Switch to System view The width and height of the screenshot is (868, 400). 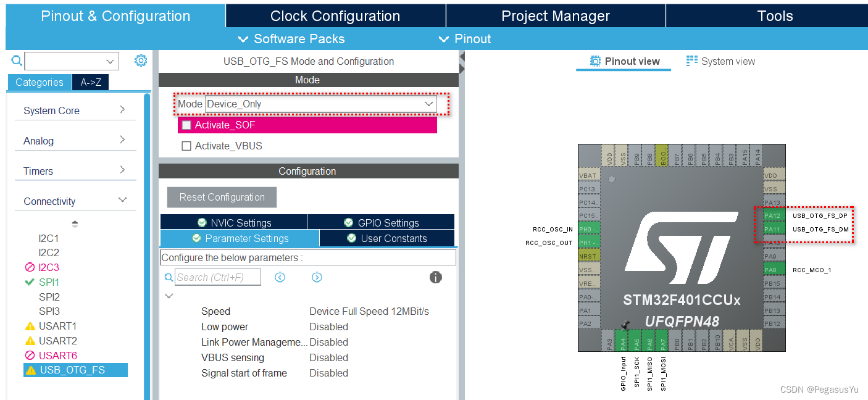[x=720, y=61]
